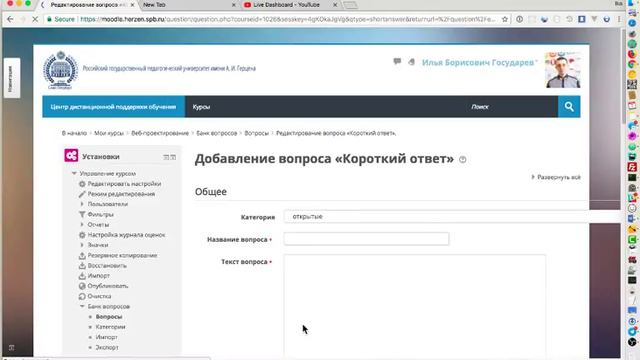Click the icon of Резервное копирование
Screen dimensions: 640x360
point(82,256)
